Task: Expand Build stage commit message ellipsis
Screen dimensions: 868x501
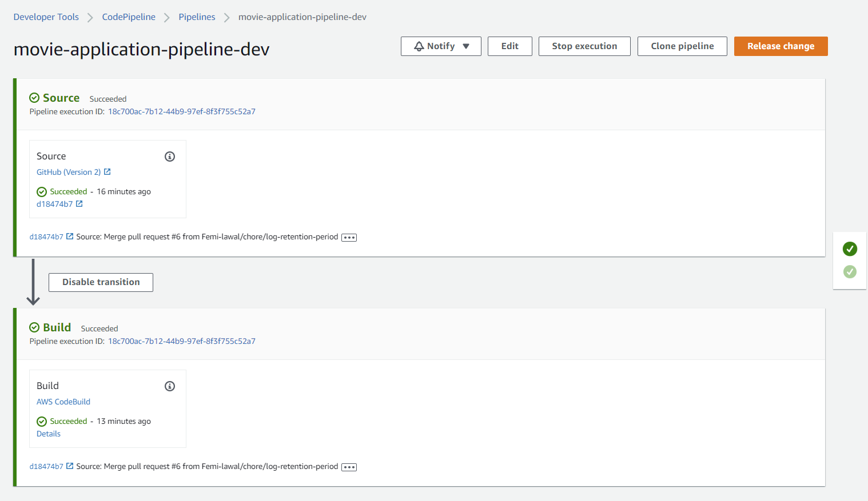Action: tap(349, 467)
